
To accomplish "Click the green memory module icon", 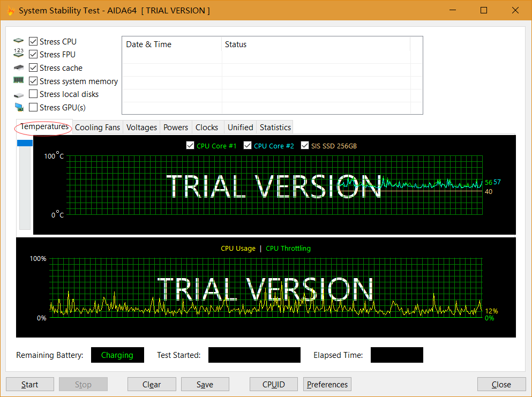I will [19, 80].
